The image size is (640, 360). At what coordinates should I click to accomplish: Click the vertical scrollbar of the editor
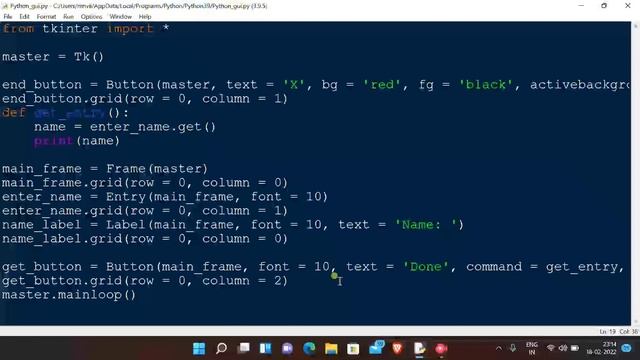(636, 173)
